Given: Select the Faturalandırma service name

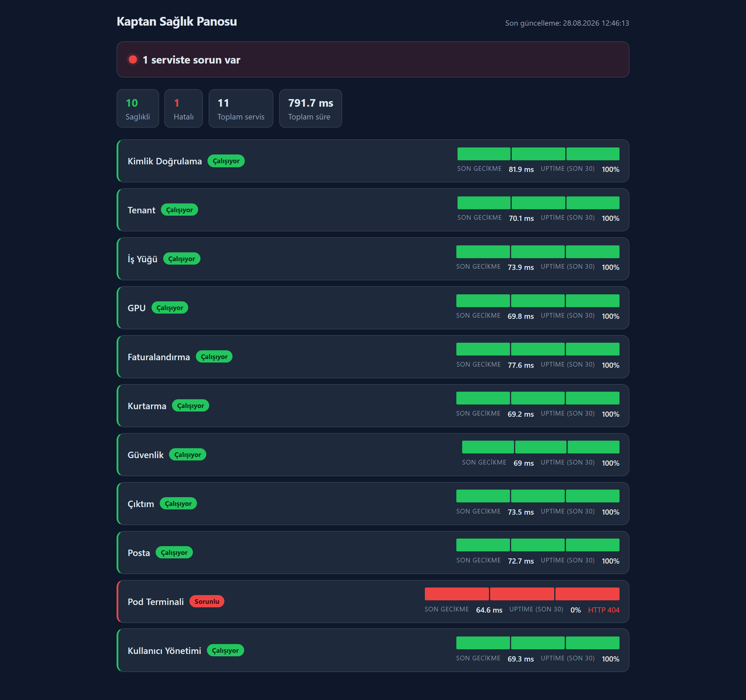Looking at the screenshot, I should click(159, 357).
